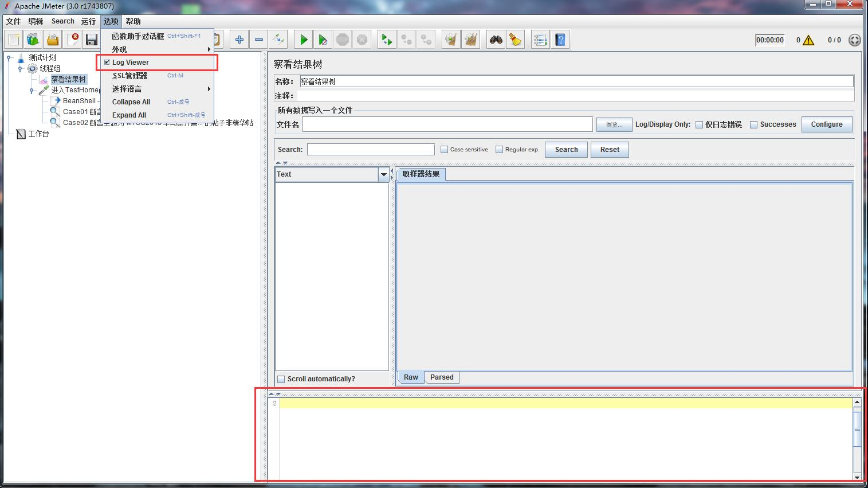Open the Function Helper list icon
The height and width of the screenshot is (488, 868).
(540, 40)
